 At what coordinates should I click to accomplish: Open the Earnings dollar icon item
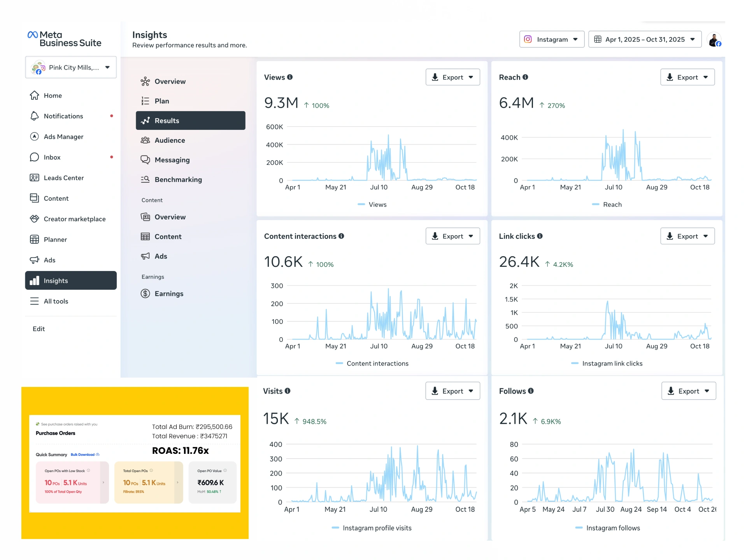point(145,294)
